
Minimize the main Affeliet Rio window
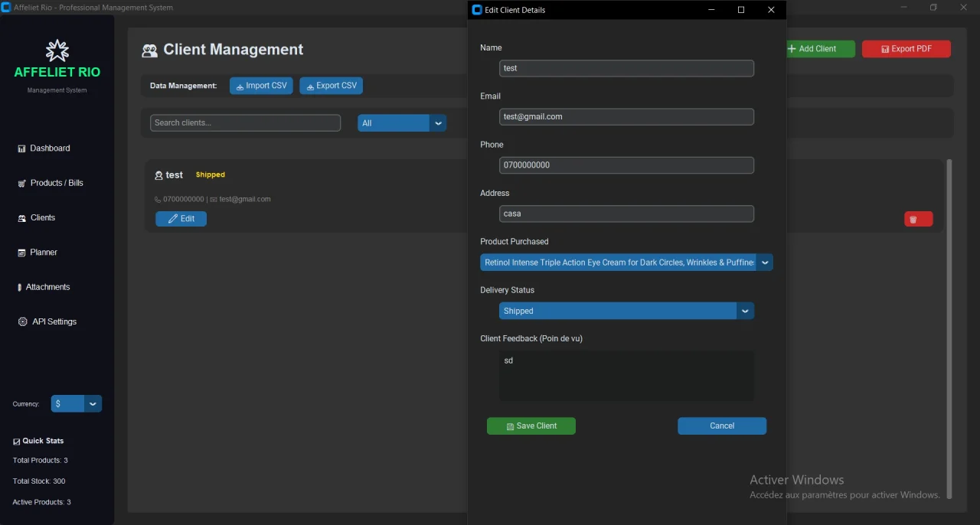click(x=904, y=7)
